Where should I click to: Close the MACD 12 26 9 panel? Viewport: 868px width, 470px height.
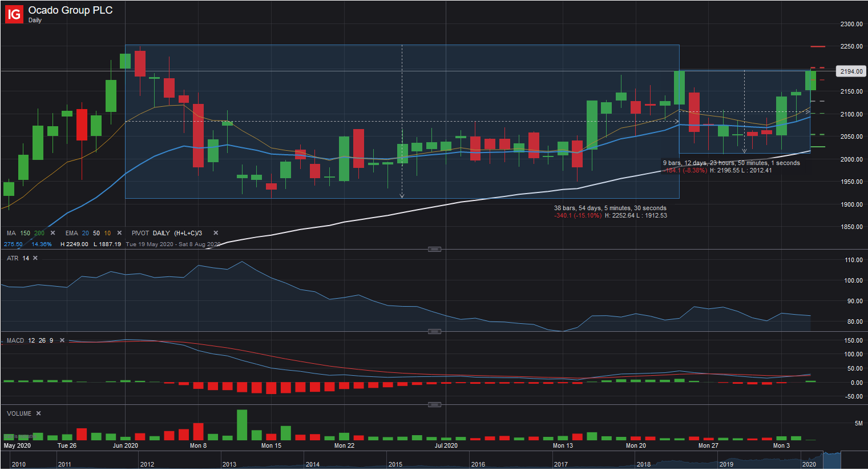tap(62, 340)
